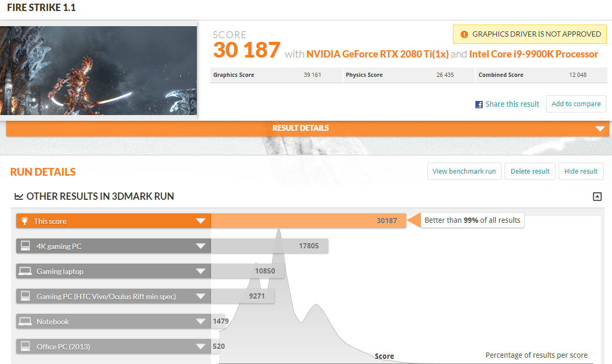The height and width of the screenshot is (364, 612).
Task: Click the trophy icon on This score
Action: 25,221
